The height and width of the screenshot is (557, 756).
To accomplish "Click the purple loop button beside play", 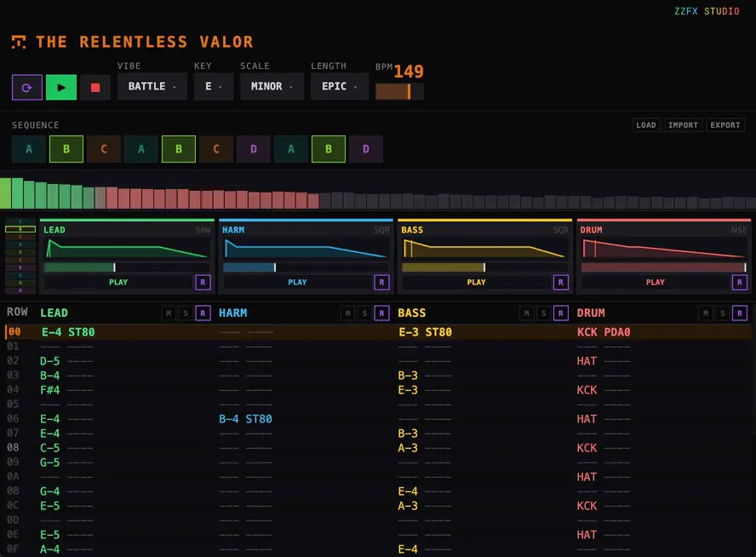I will point(27,87).
